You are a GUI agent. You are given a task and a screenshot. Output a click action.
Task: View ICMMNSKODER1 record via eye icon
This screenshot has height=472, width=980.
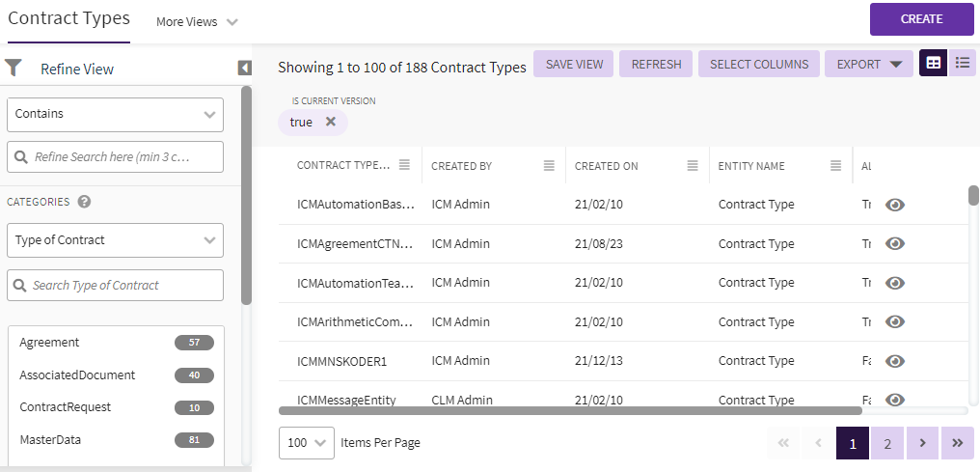(x=895, y=361)
